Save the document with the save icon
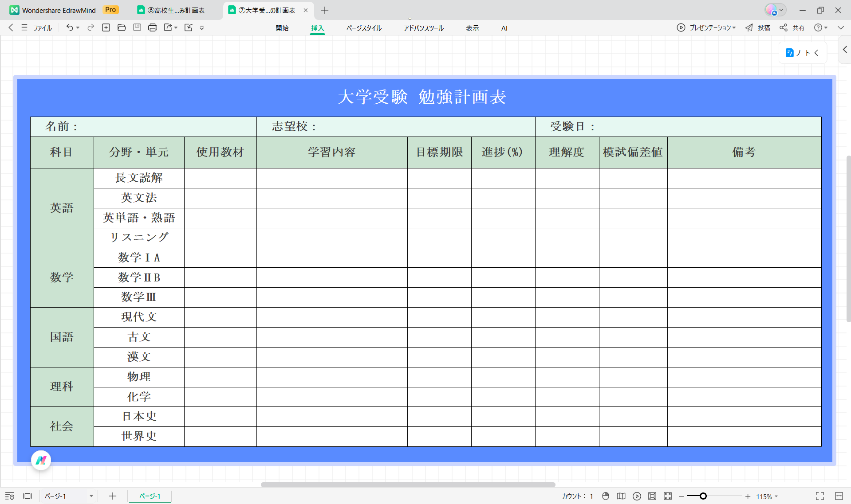 [x=137, y=27]
